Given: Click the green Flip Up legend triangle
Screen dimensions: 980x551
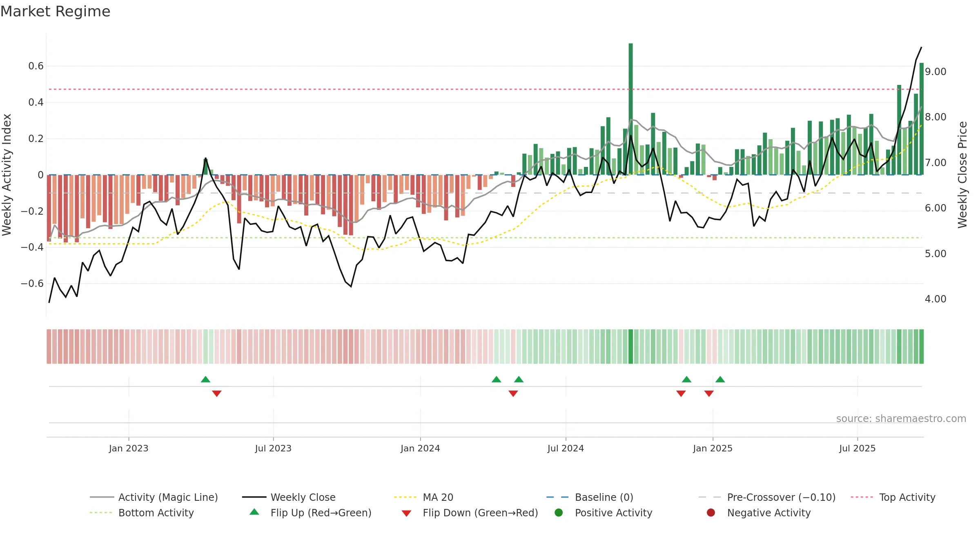Looking at the screenshot, I should 254,512.
